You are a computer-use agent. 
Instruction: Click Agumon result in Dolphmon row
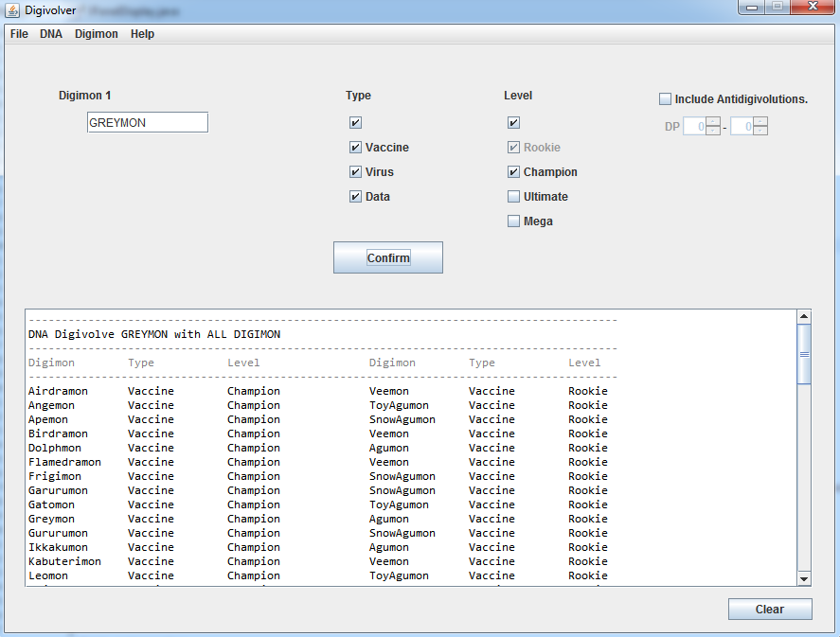point(389,448)
